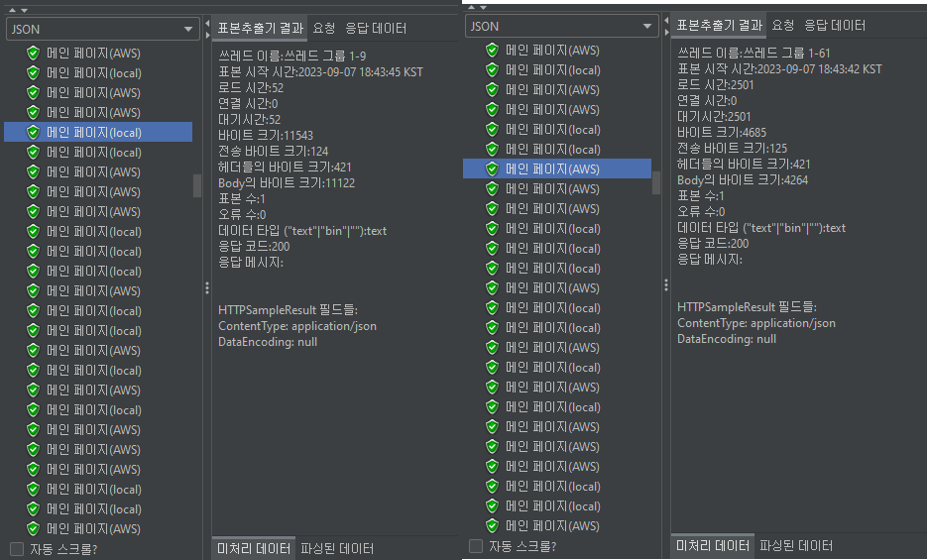The image size is (927, 560).
Task: Click text 전송 바이트 크기:124
Action: pyautogui.click(x=273, y=152)
